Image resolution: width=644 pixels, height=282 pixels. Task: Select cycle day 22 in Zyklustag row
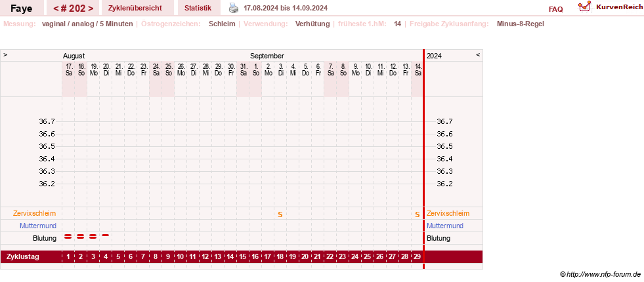[x=330, y=257]
